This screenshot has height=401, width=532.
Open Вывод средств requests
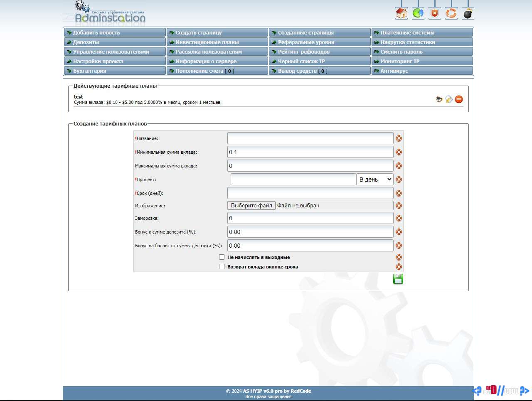(x=320, y=71)
